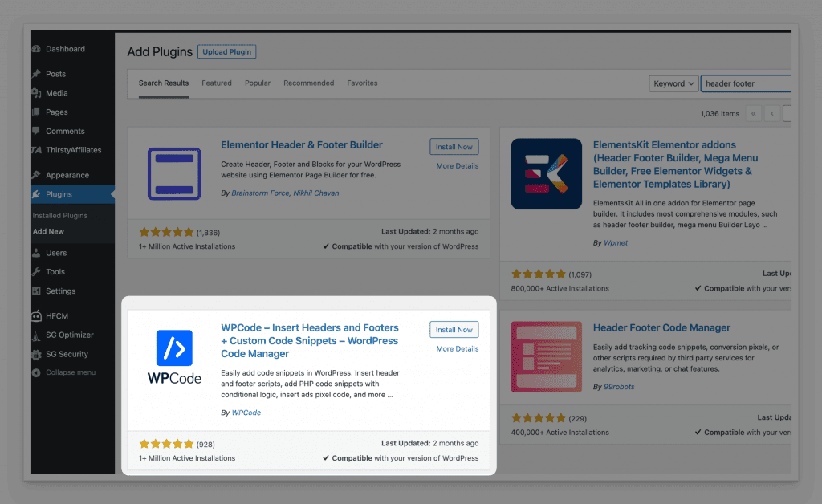
Task: View More Details for Elementor Header & Footer Builder
Action: [457, 166]
